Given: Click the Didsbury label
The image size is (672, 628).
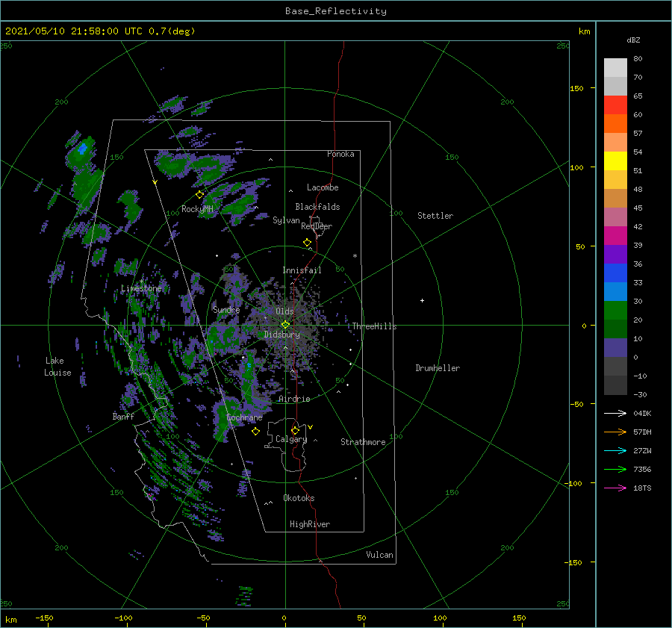Looking at the screenshot, I should click(x=282, y=335).
